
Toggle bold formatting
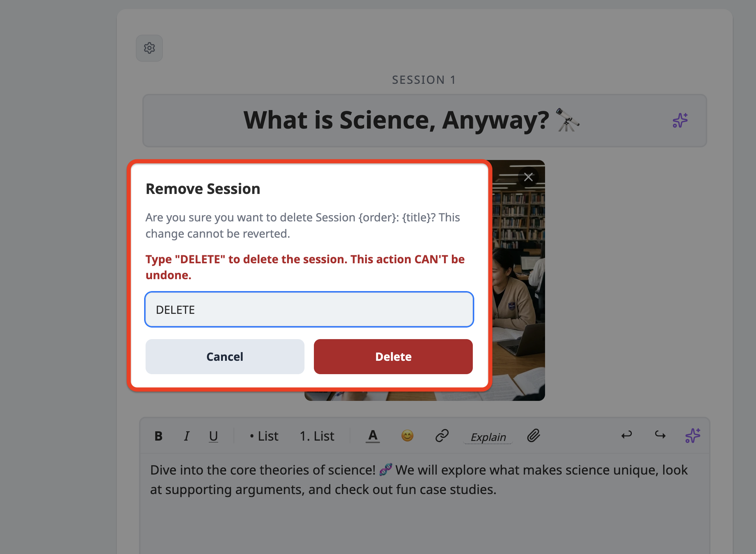point(158,436)
